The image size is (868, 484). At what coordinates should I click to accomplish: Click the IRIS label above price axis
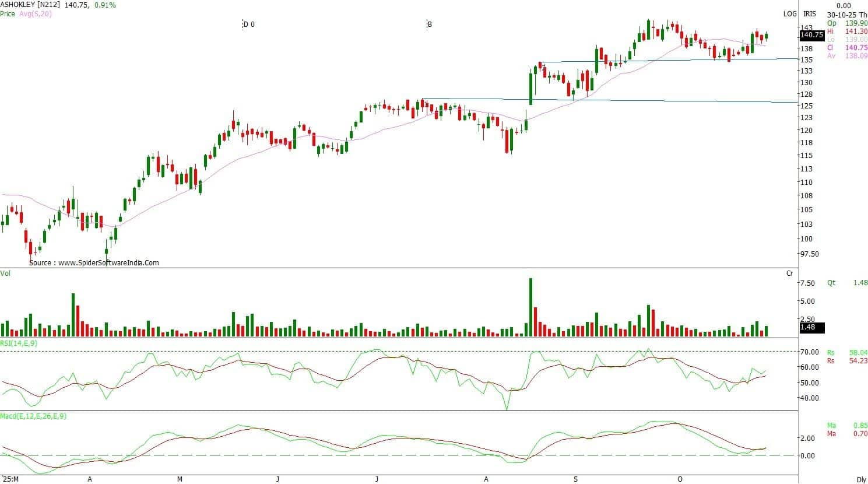809,14
